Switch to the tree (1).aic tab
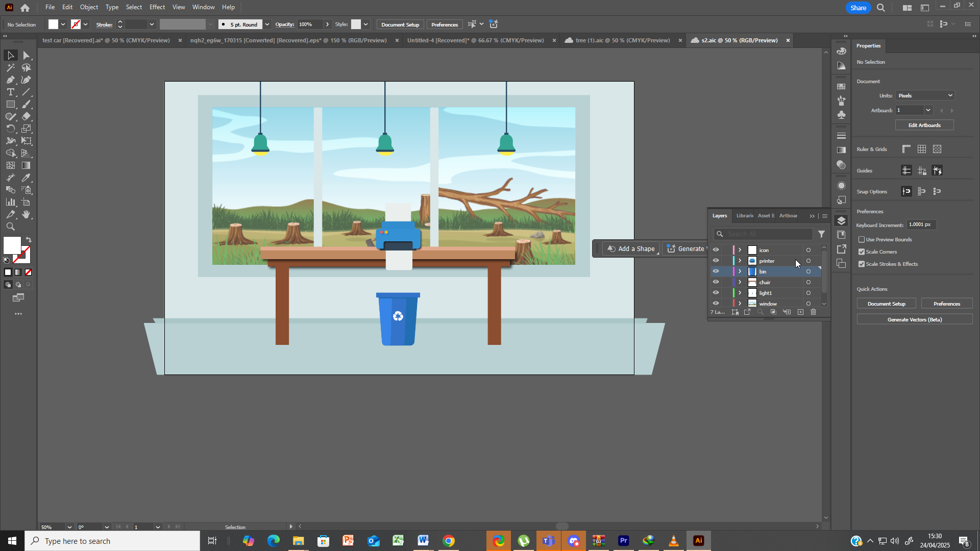Viewport: 980px width, 551px height. tap(622, 40)
